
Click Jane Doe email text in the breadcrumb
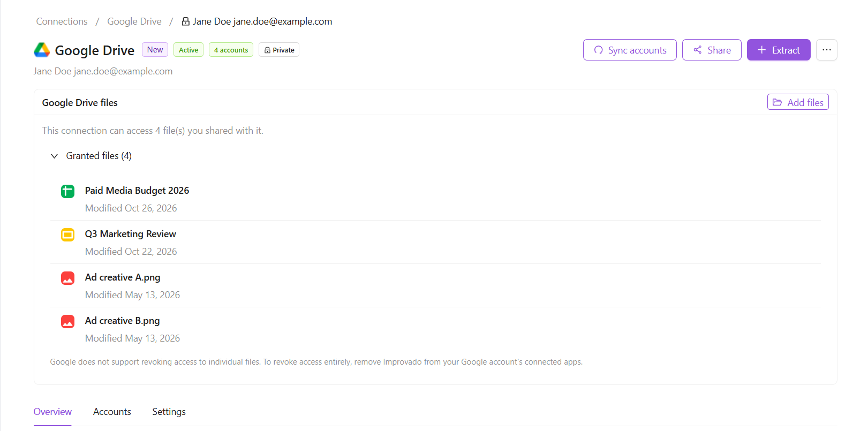coord(262,21)
